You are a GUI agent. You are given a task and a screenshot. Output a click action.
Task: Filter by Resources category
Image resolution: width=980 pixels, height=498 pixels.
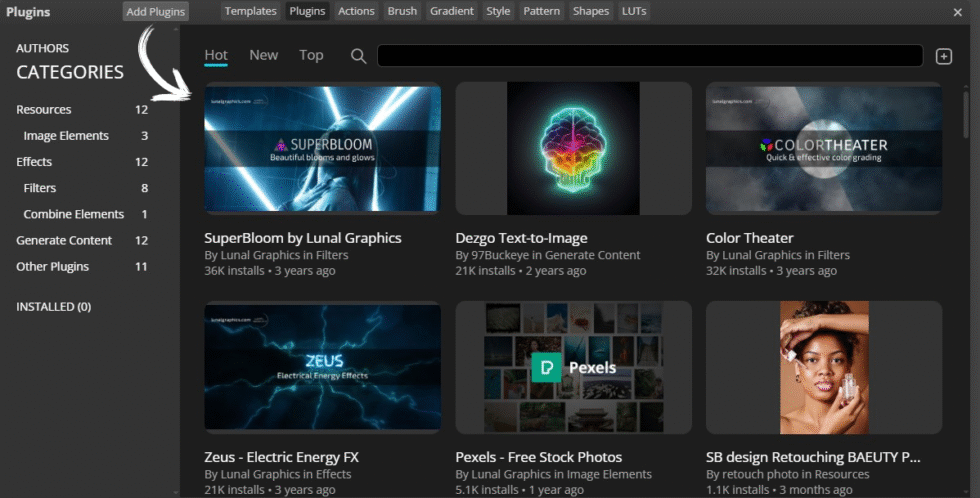44,110
